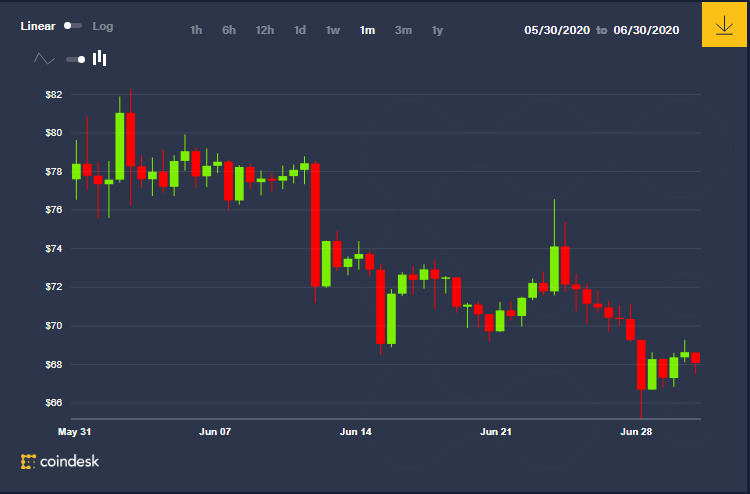Click the $82 axis label

[54, 94]
